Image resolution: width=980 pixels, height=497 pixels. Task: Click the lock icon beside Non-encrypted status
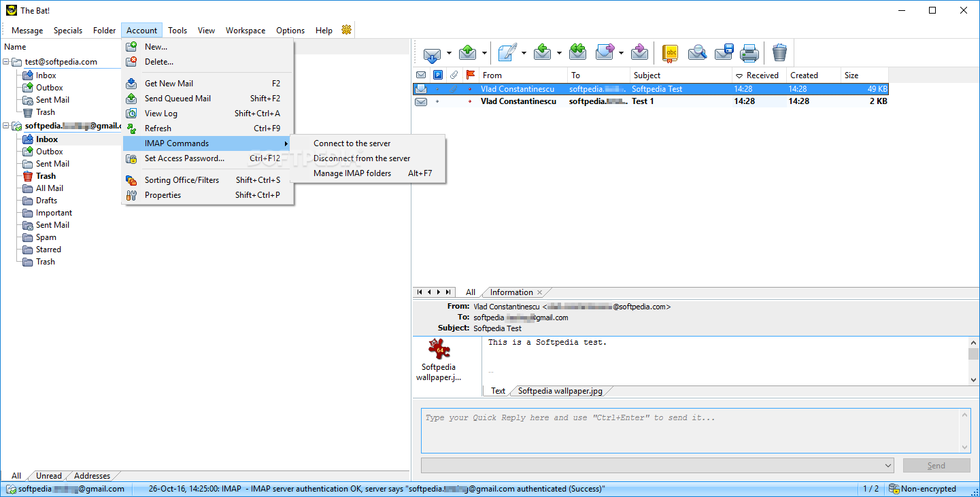coord(894,489)
